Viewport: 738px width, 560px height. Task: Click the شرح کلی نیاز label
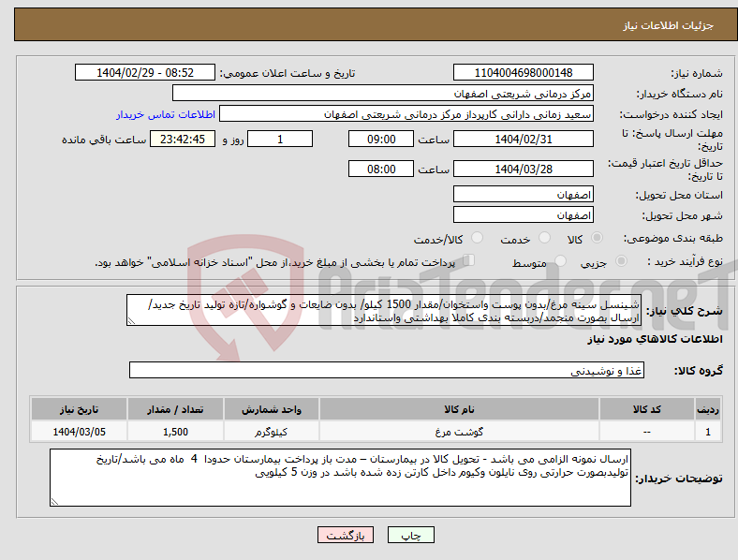click(x=684, y=311)
